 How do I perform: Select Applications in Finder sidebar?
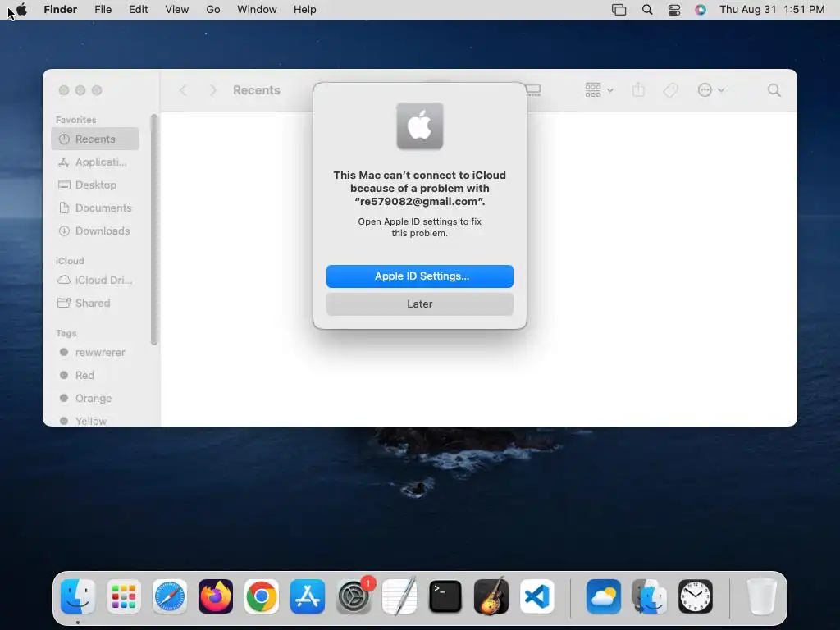[95, 162]
